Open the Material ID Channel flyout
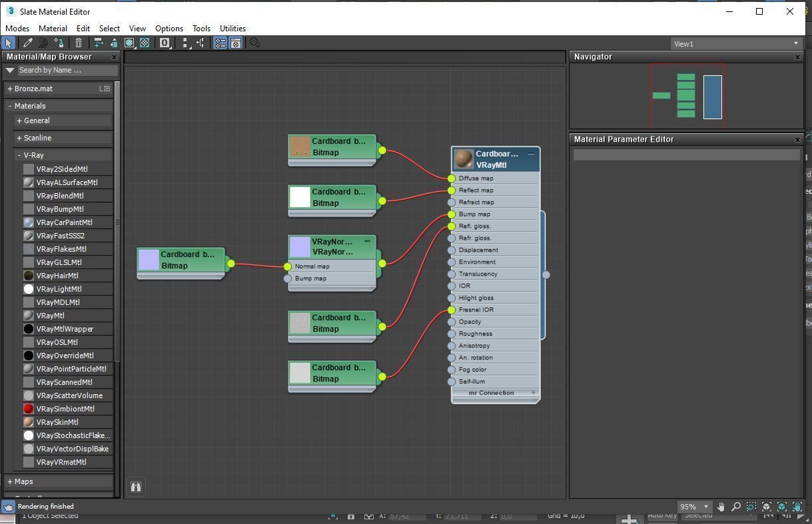The image size is (812, 524). click(x=165, y=43)
